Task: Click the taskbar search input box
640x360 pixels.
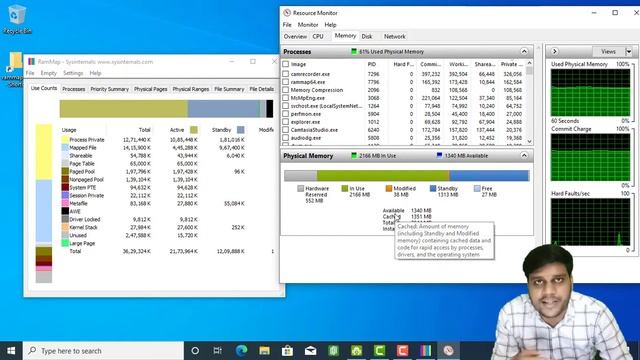Action: [x=103, y=351]
